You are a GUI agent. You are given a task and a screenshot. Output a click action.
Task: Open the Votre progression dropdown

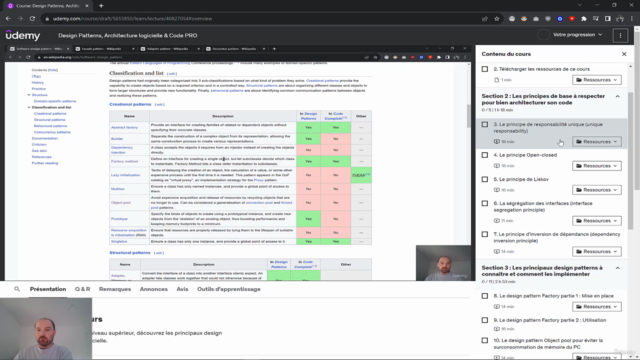click(577, 35)
